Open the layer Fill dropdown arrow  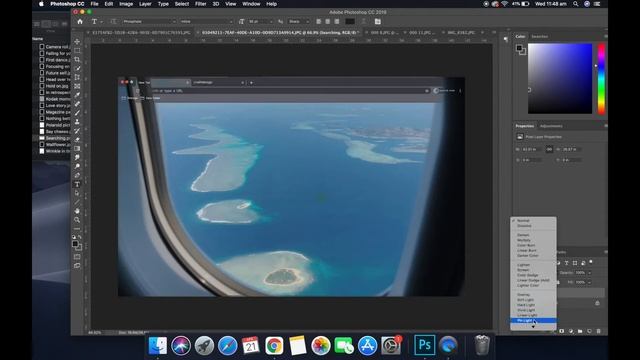click(589, 282)
